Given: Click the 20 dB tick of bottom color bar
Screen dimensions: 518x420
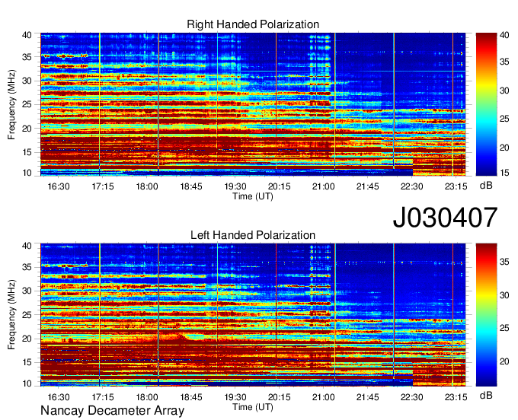Looking at the screenshot, I should 504,361.
